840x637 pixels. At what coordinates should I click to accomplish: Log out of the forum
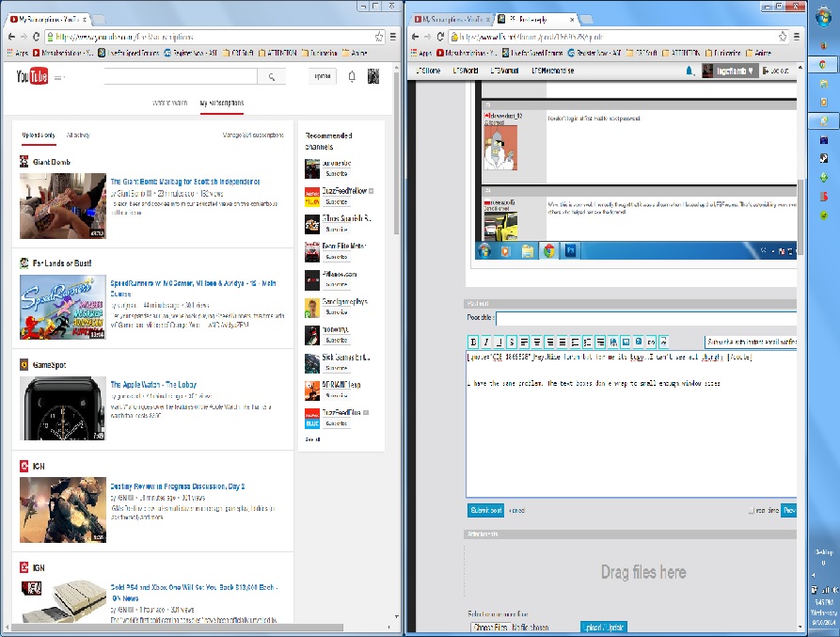point(776,71)
